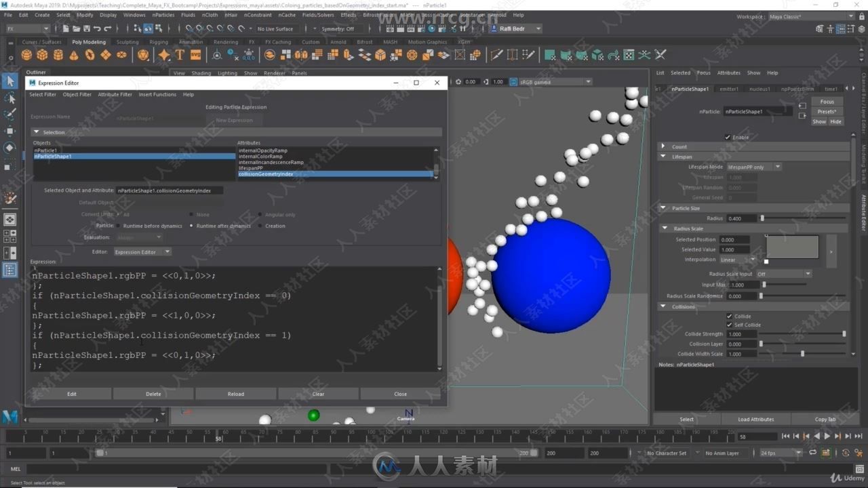Open the Lifespan Mode dropdown
Image resolution: width=868 pixels, height=488 pixels.
coord(754,167)
